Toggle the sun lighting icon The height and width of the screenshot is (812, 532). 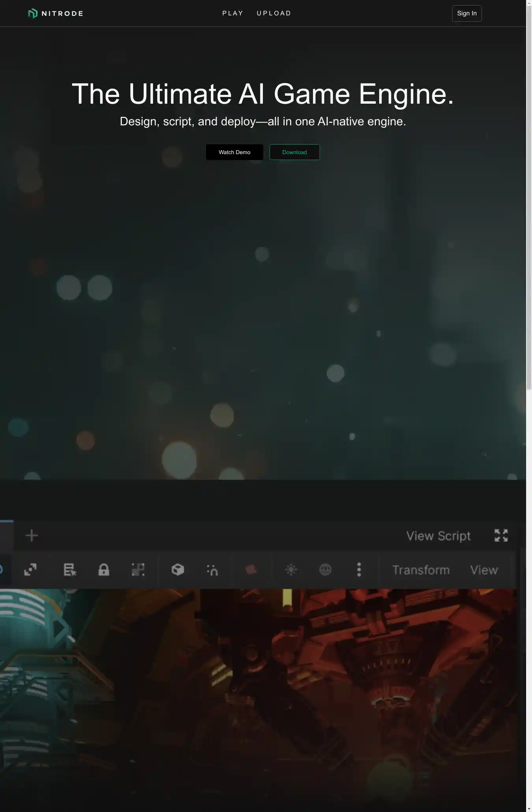tap(291, 570)
